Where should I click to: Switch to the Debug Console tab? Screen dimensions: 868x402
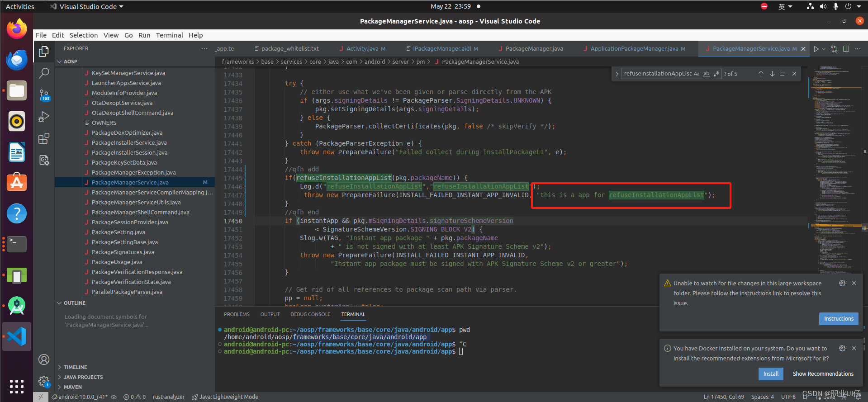point(310,314)
